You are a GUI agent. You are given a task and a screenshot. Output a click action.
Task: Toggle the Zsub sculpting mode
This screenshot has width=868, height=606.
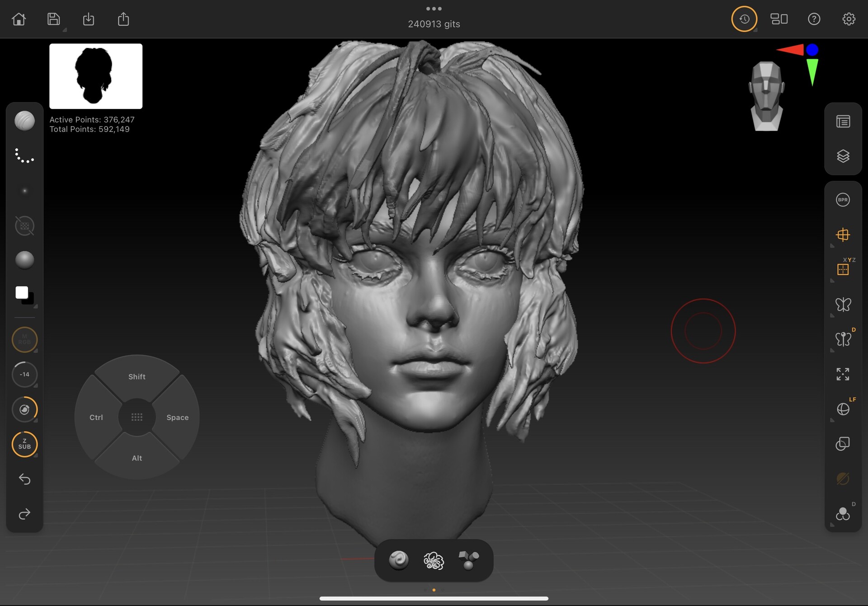click(x=24, y=444)
